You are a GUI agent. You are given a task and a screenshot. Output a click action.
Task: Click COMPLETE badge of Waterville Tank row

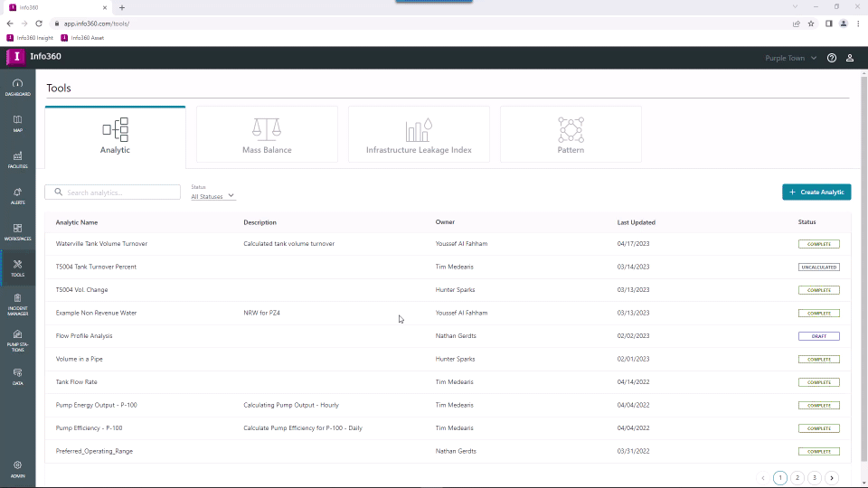pyautogui.click(x=819, y=244)
